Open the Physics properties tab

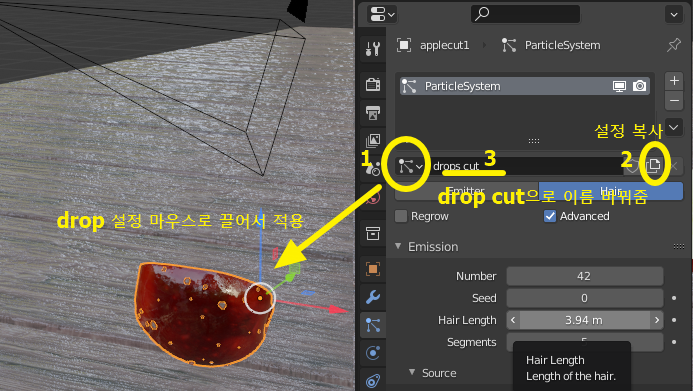point(373,353)
